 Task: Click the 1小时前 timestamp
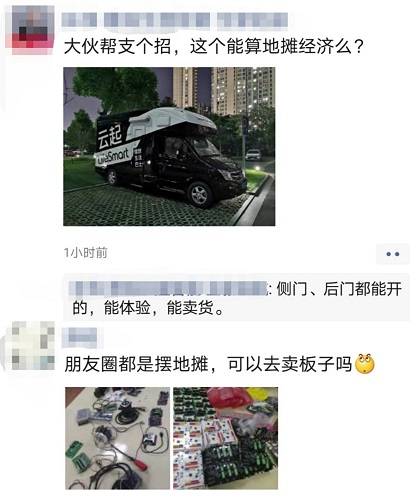point(86,253)
